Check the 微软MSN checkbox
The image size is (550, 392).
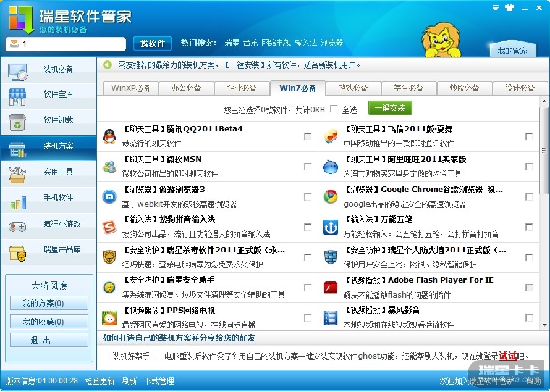click(308, 167)
